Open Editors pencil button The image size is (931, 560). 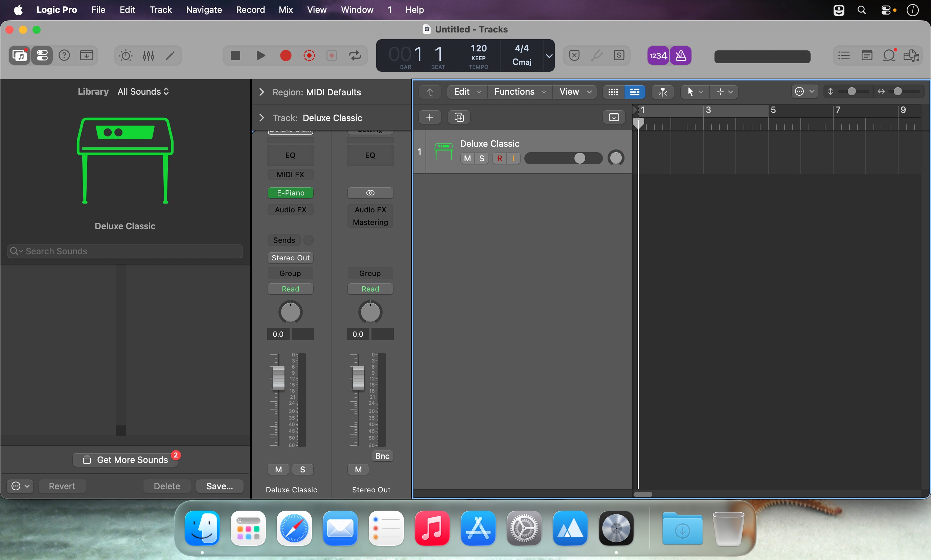[170, 56]
